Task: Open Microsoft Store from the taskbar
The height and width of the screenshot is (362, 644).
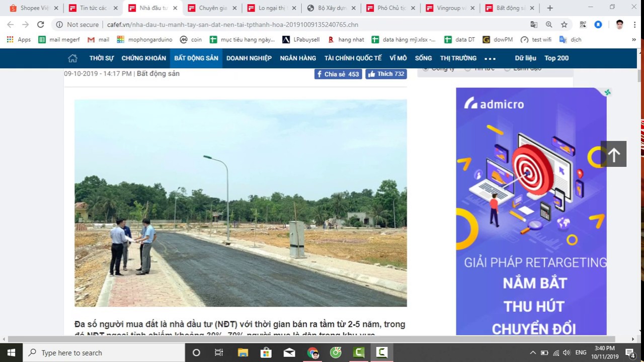Action: 266,352
